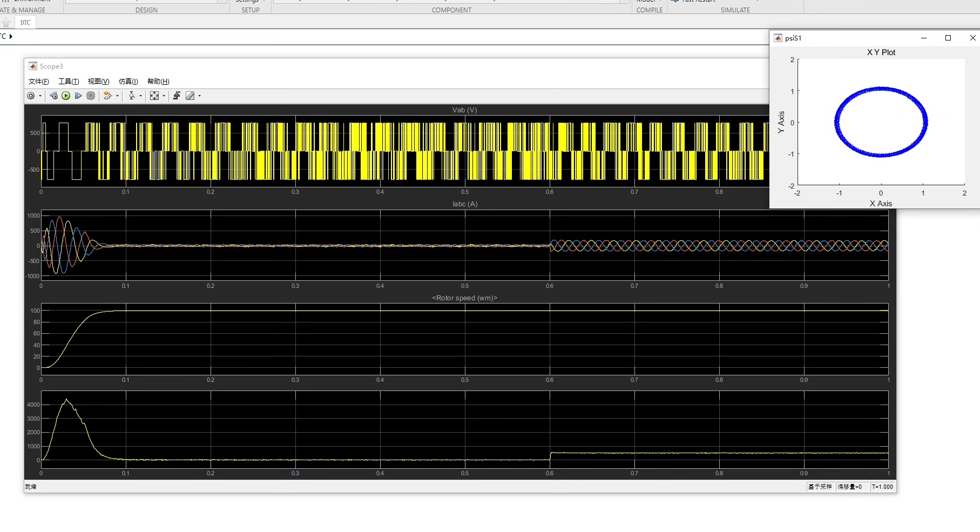980x532 pixels.
Task: Open the 工具(T) menu in Scope3
Action: click(69, 82)
